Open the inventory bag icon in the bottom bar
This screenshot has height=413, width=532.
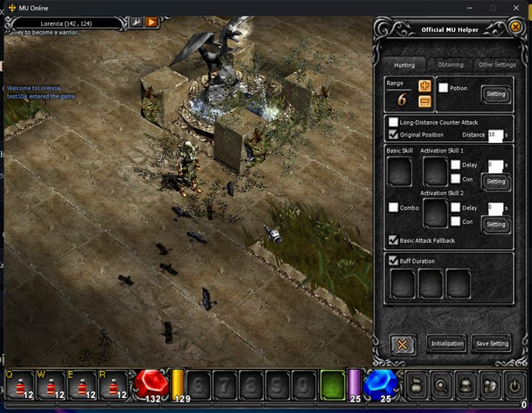point(416,386)
